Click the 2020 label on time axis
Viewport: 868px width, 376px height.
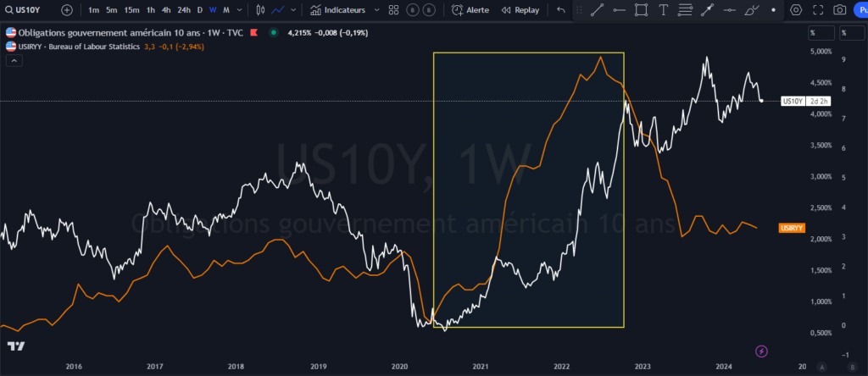pyautogui.click(x=399, y=367)
